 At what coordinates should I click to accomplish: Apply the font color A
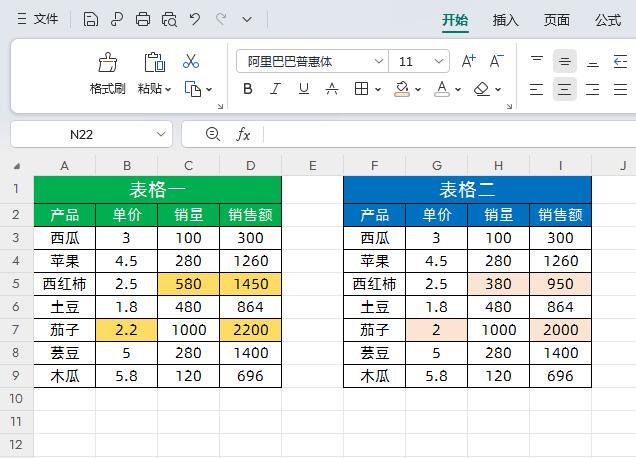tap(442, 88)
